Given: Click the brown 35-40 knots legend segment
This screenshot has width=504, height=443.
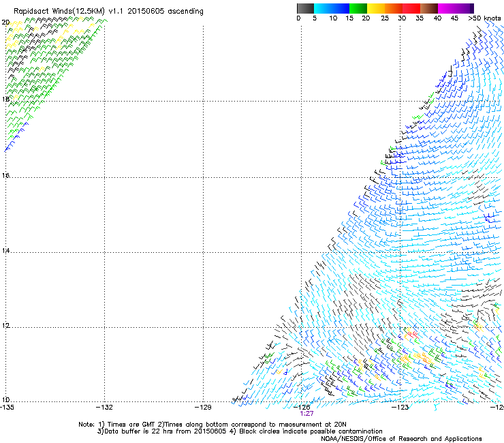Looking at the screenshot, I should point(429,8).
